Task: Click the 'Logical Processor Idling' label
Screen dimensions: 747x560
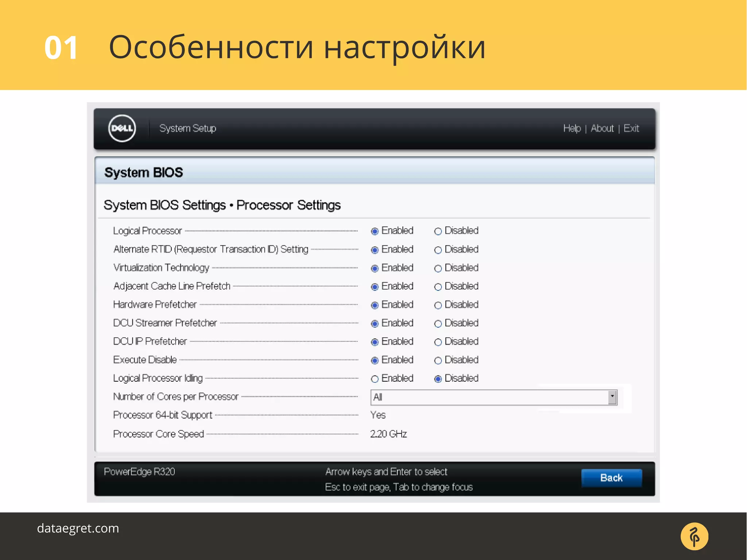Action: pyautogui.click(x=158, y=378)
